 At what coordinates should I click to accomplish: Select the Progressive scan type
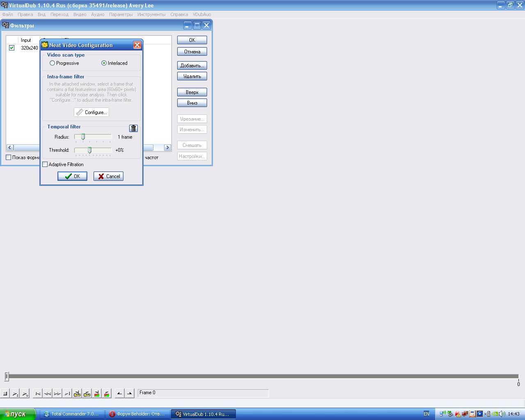coord(52,63)
